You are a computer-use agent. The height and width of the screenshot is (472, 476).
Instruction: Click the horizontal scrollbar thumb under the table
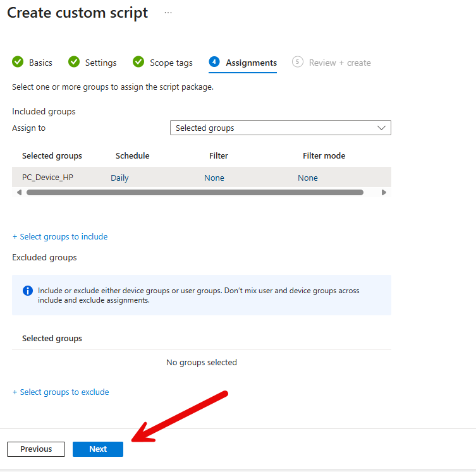[x=195, y=192]
